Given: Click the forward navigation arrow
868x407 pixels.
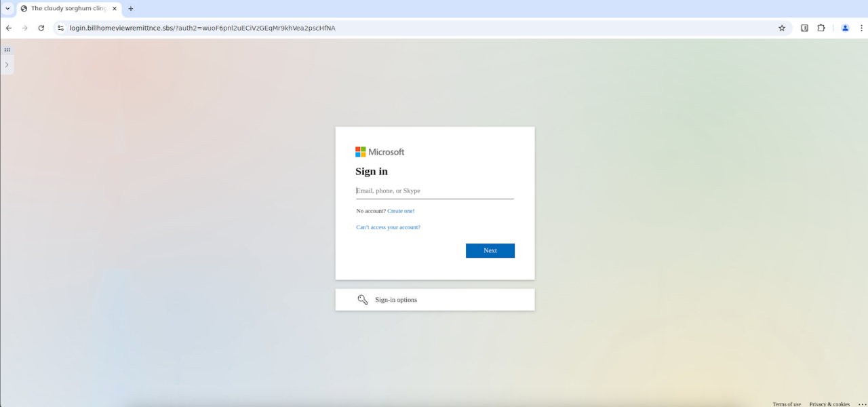Looking at the screenshot, I should click(x=25, y=28).
